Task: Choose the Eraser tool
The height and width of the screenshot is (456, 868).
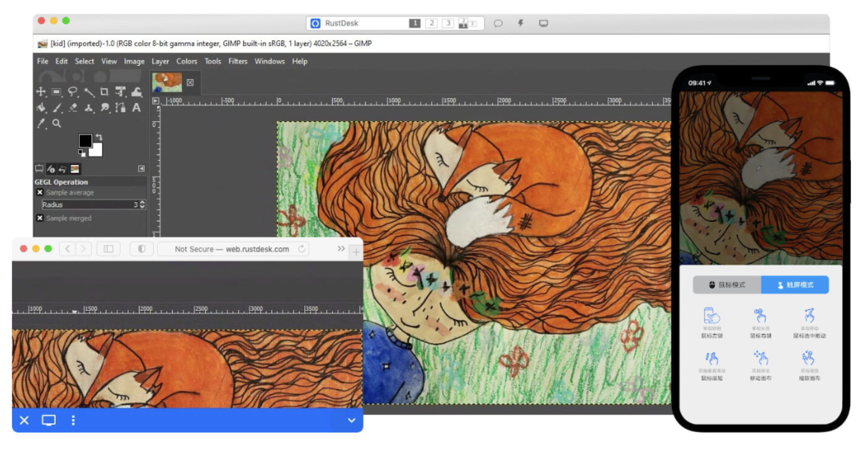Action: coord(73,108)
